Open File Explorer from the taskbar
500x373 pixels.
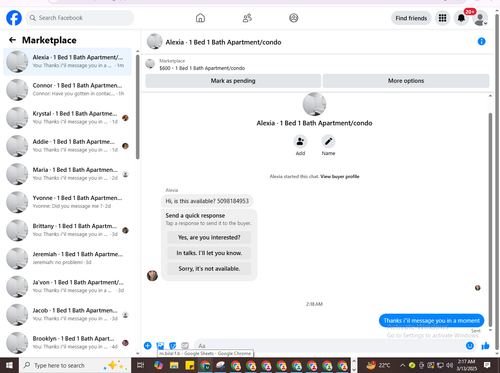[x=174, y=365]
